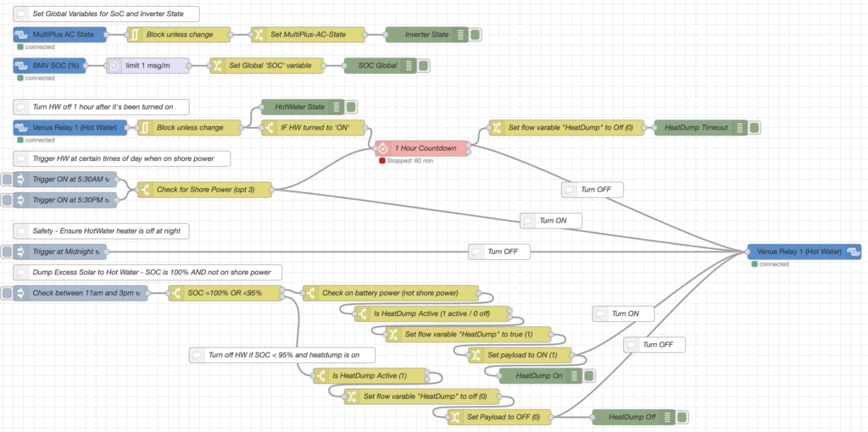Fire the Trigger ON at 5:30PM inject button
The width and height of the screenshot is (868, 432).
coord(6,200)
